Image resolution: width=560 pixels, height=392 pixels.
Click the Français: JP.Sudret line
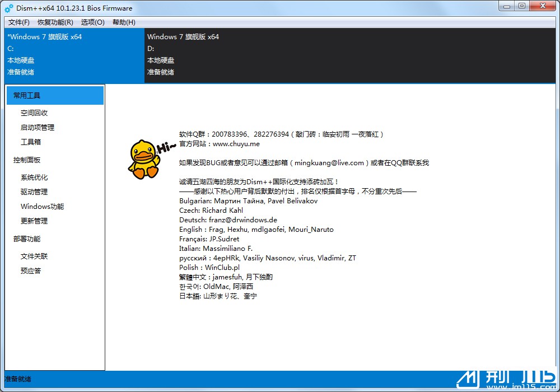[209, 239]
